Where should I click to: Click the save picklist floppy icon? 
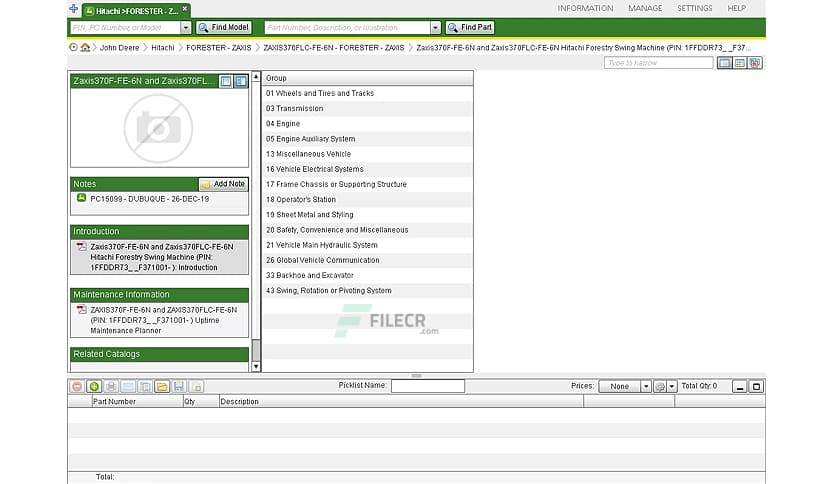(x=179, y=386)
